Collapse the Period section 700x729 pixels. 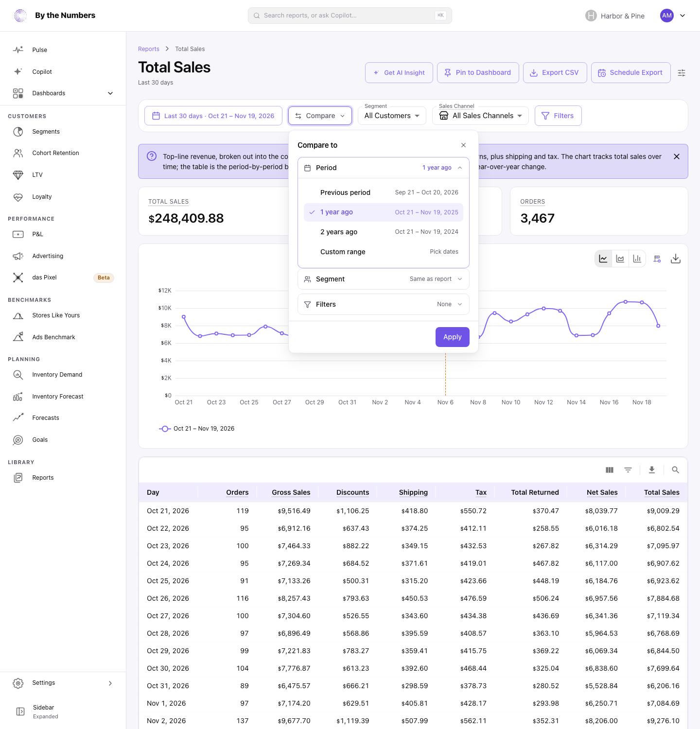coord(384,168)
